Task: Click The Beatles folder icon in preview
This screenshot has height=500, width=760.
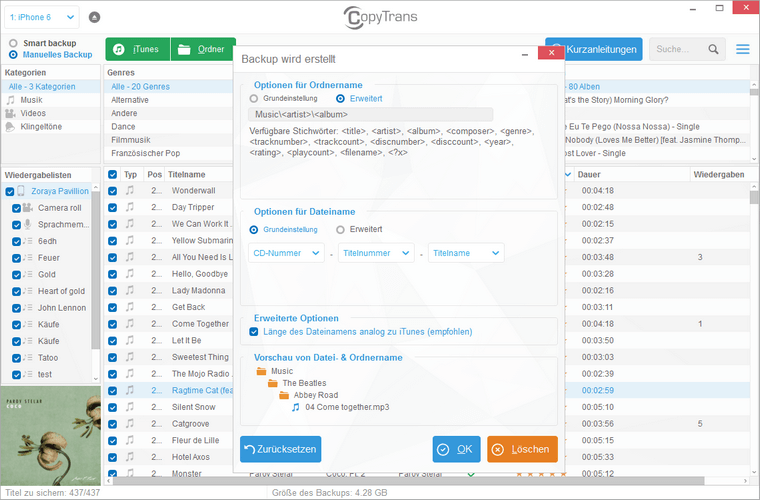Action: click(273, 383)
